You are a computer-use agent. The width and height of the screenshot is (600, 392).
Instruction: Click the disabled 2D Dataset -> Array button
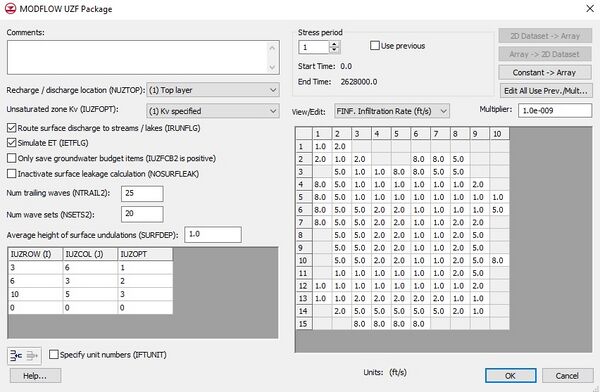coord(545,36)
